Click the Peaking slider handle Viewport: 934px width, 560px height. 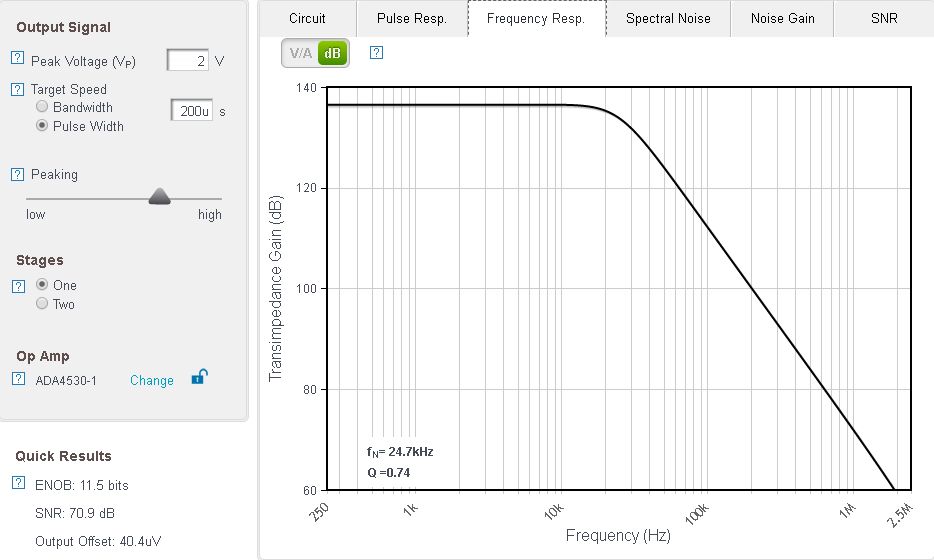160,197
